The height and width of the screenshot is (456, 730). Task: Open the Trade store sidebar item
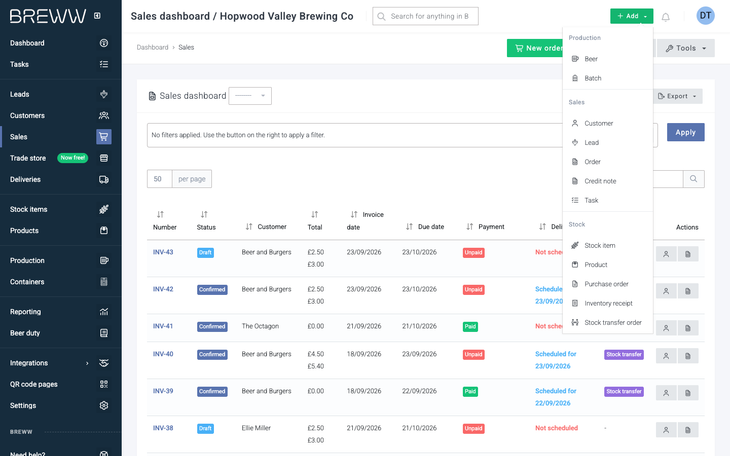click(60, 158)
